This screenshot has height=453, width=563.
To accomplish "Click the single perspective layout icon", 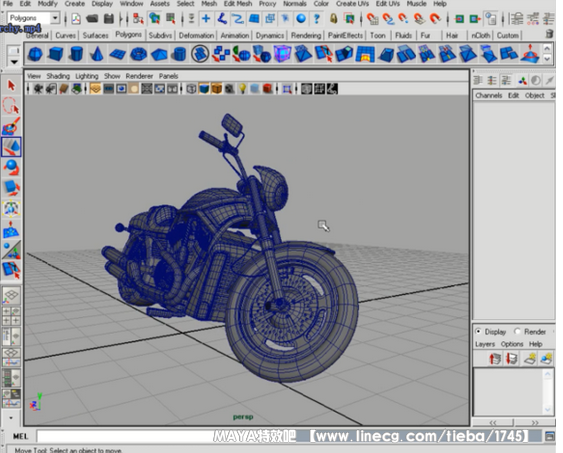I will [11, 295].
